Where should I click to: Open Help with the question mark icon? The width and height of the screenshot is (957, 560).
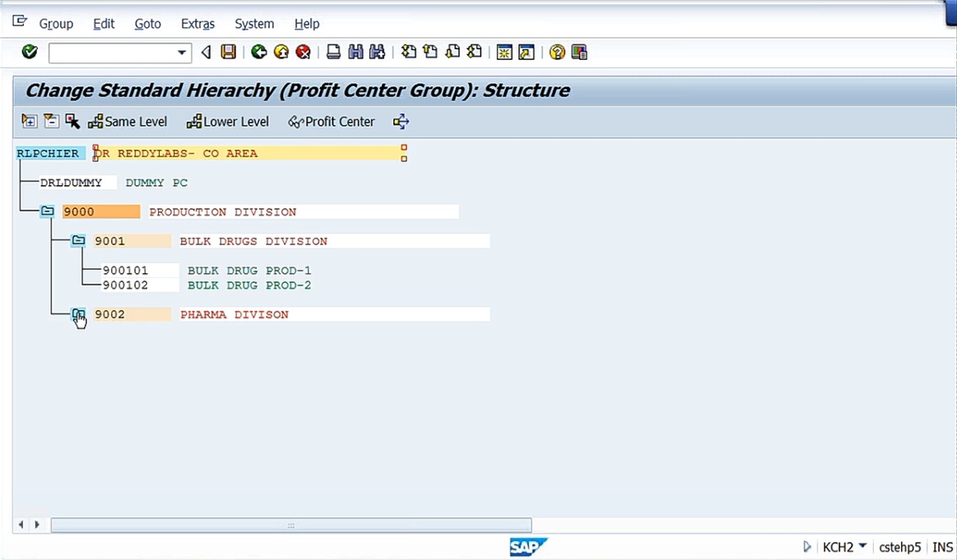tap(556, 53)
